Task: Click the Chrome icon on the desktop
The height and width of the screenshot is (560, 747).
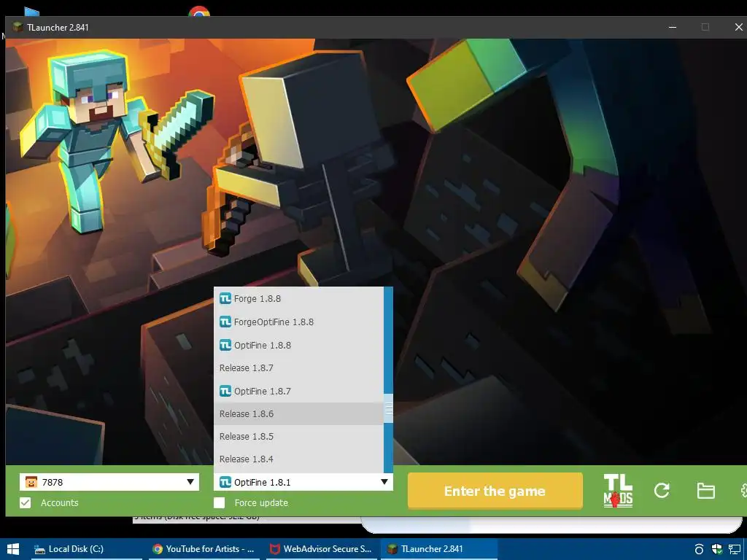Action: point(199,12)
